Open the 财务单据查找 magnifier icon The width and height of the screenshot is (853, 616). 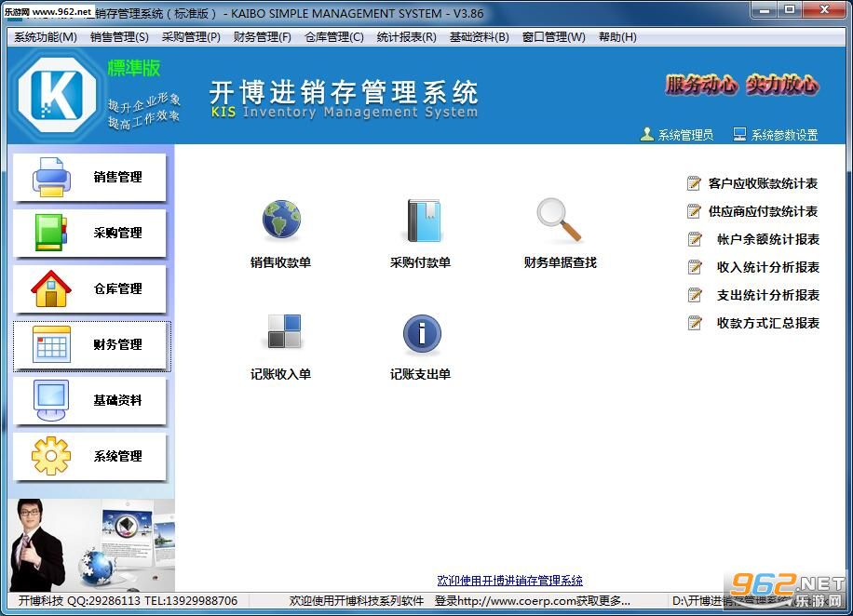tap(559, 220)
